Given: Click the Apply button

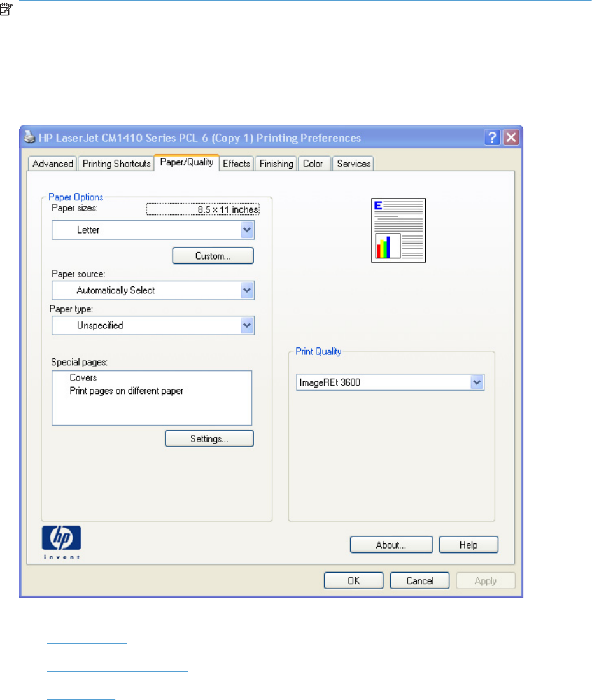Looking at the screenshot, I should 486,580.
